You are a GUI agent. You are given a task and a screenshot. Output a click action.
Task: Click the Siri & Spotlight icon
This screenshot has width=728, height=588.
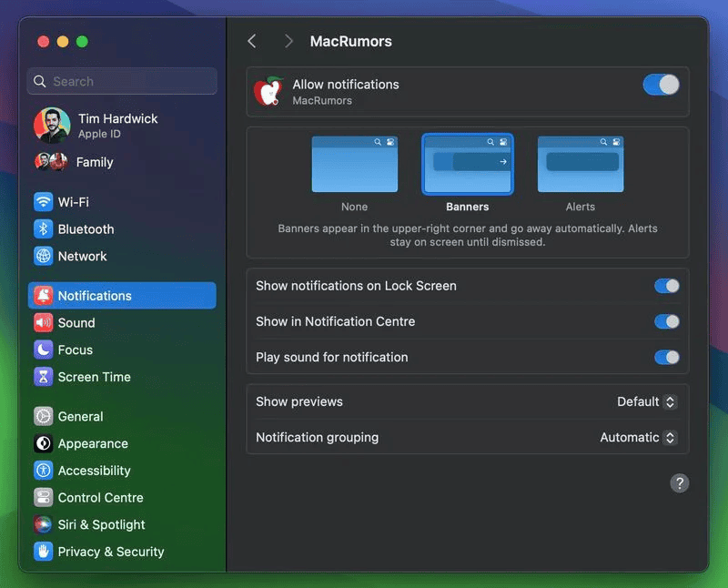click(43, 525)
